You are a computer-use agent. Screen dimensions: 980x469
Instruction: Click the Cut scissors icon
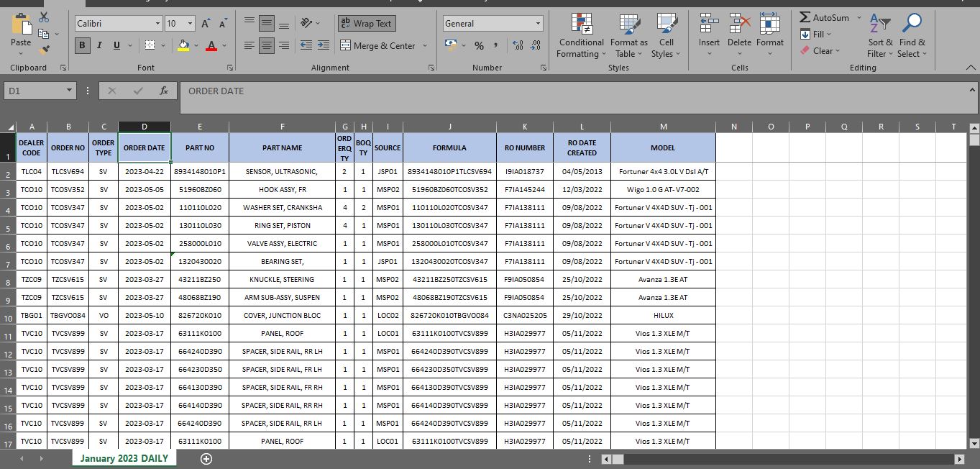45,17
